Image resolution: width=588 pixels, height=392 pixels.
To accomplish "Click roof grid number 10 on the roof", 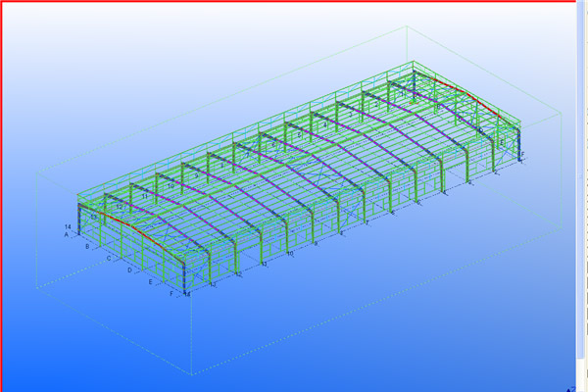I will 171,185.
